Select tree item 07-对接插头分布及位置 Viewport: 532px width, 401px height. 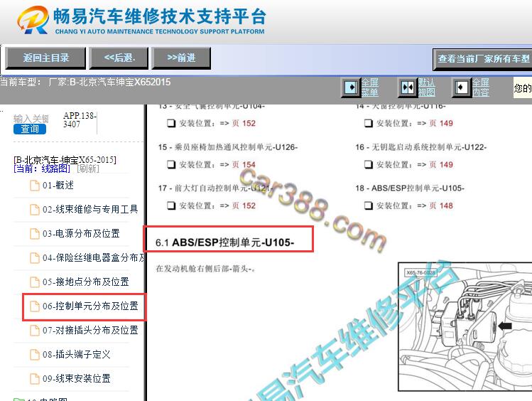click(x=90, y=330)
